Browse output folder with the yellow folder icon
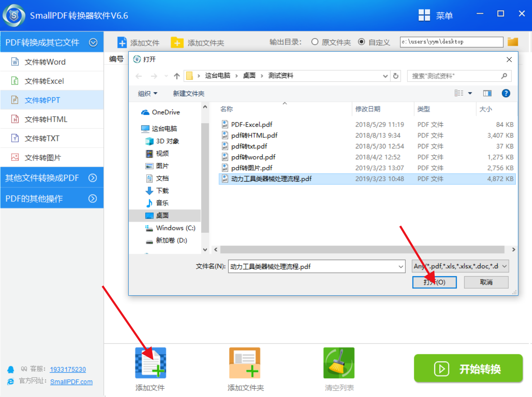Image resolution: width=532 pixels, height=397 pixels. point(513,42)
